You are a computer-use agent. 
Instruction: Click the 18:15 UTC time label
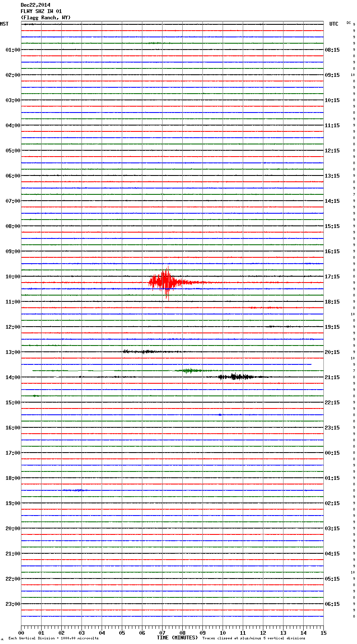(x=332, y=302)
